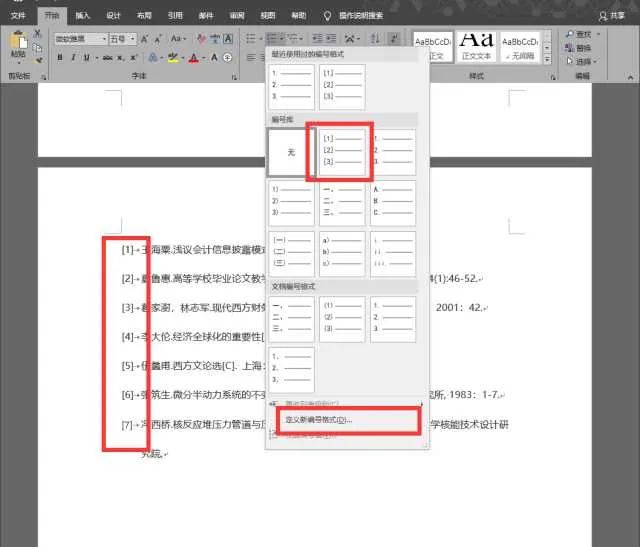Screen dimensions: 640x547
Task: Toggle italic formatting
Action: point(73,58)
